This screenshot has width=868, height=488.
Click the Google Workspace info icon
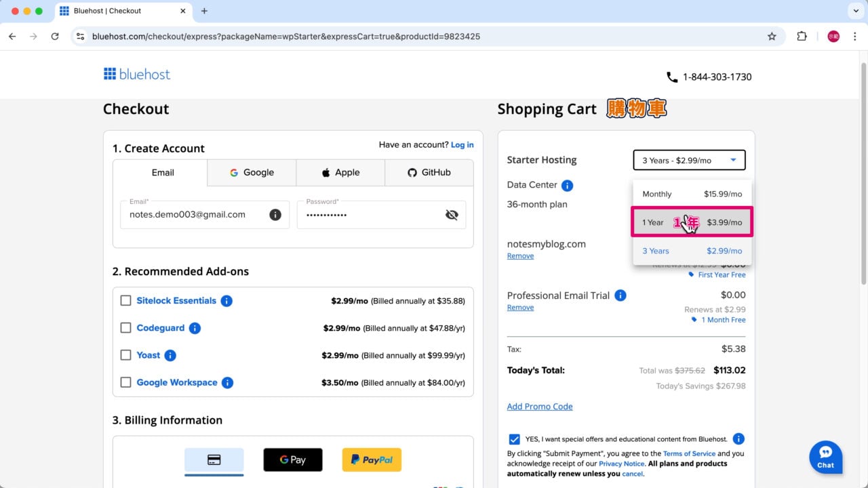(x=227, y=383)
